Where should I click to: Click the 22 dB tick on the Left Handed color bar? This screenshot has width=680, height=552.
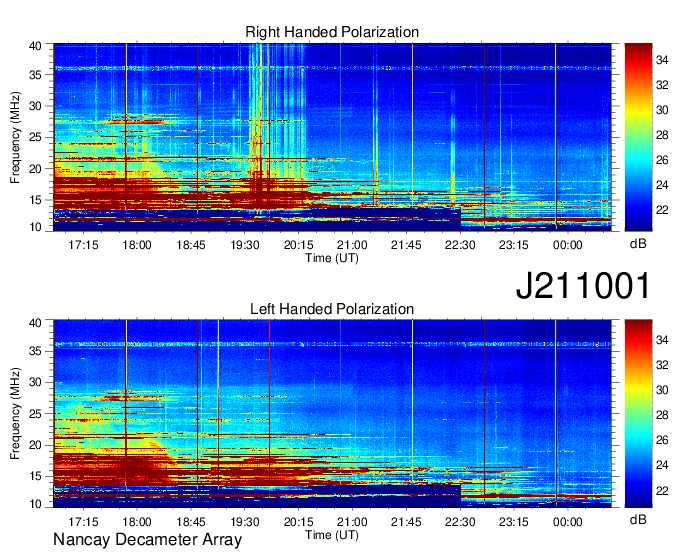662,490
